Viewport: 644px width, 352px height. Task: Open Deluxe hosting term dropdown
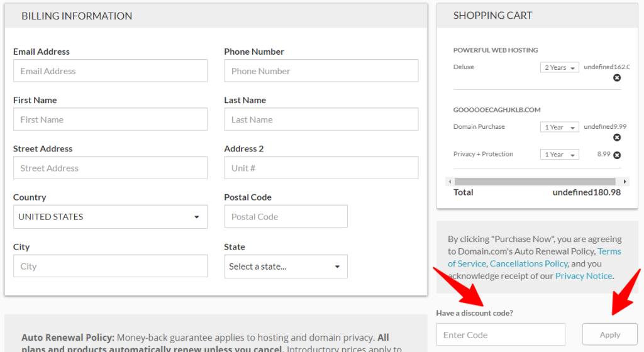point(559,68)
